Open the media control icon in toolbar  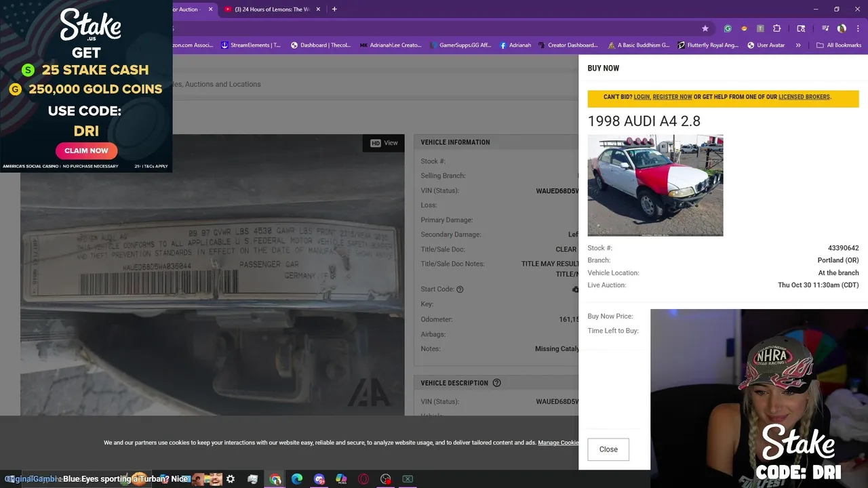pos(825,28)
